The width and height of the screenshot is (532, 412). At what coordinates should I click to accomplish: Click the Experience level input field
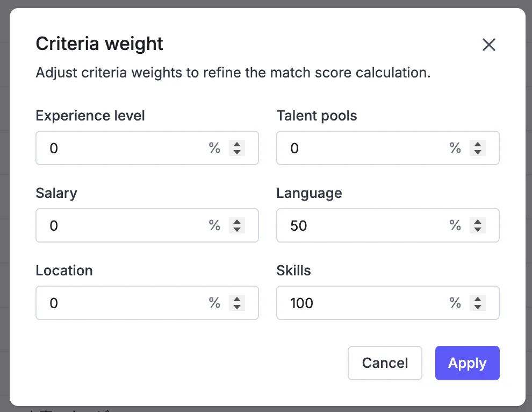tap(124, 148)
